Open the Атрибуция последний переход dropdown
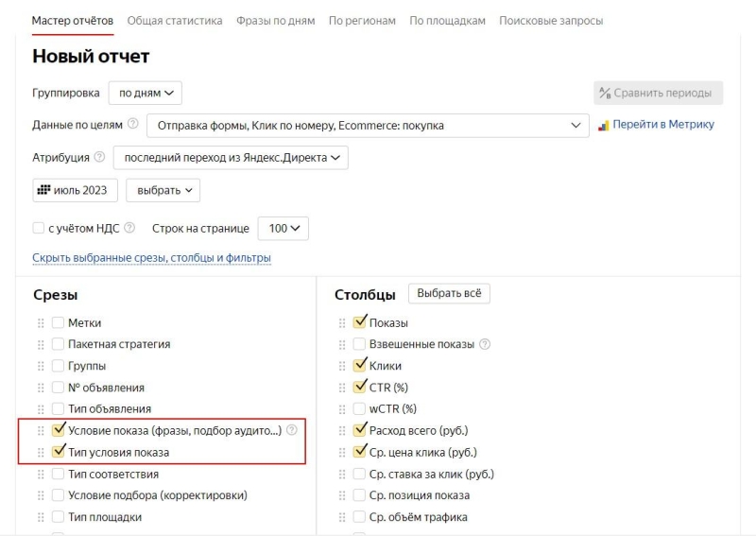This screenshot has height=536, width=756. point(231,158)
